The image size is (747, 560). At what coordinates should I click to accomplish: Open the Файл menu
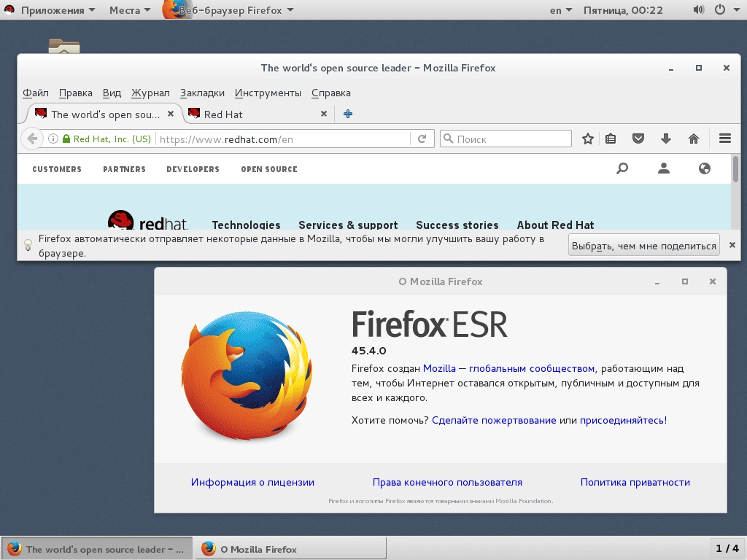(x=36, y=93)
